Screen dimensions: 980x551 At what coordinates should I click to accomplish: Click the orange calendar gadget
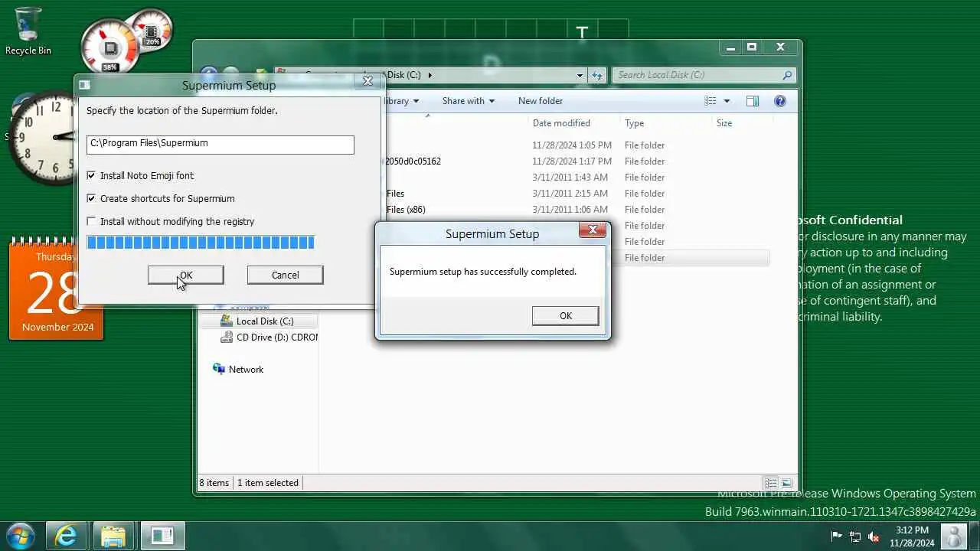point(56,289)
